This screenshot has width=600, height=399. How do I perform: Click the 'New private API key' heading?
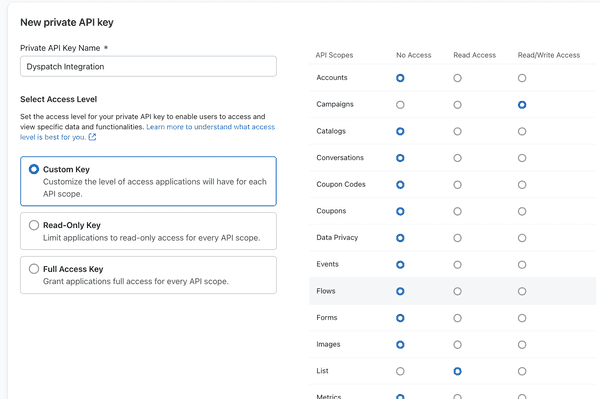pos(67,23)
